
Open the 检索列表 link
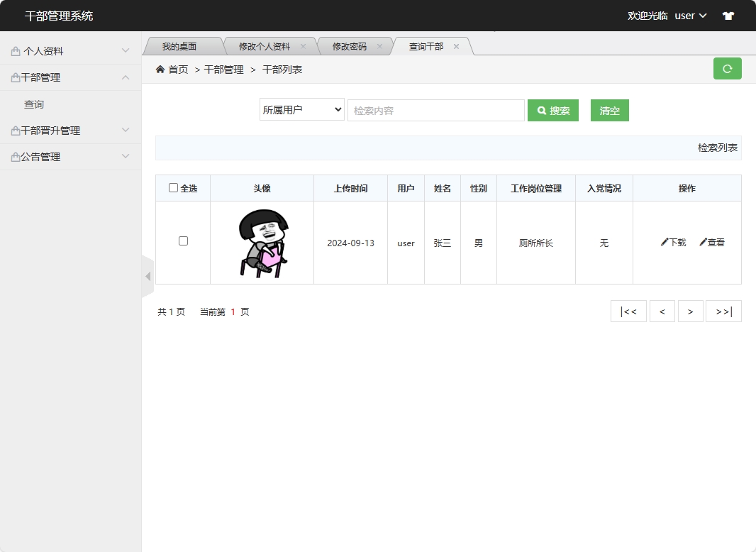point(716,148)
